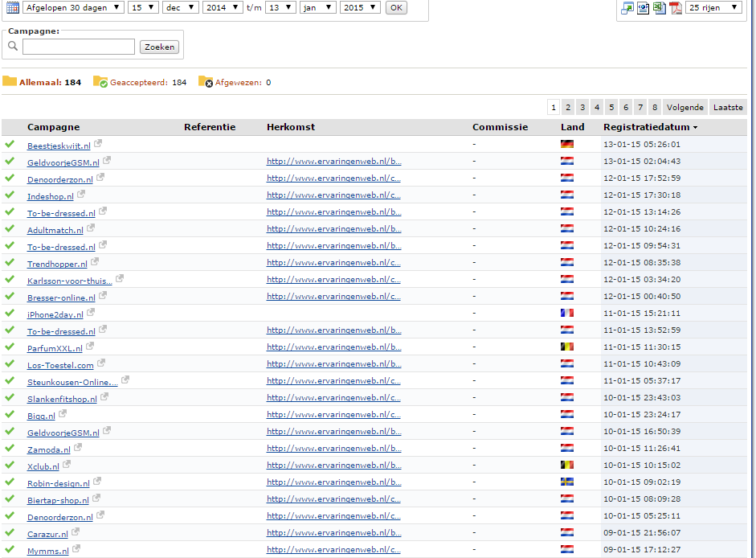Click the Swedish flag in Robin-design.nl row

pos(567,482)
